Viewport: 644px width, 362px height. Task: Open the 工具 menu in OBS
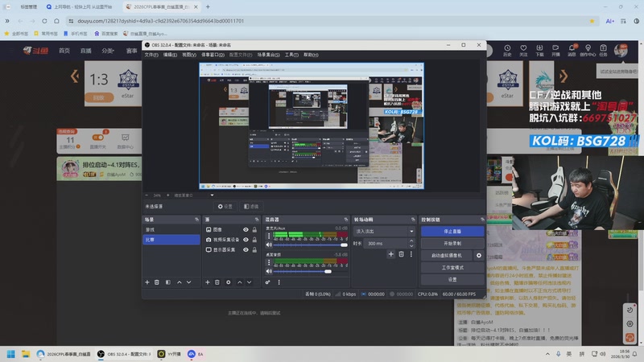click(x=291, y=55)
